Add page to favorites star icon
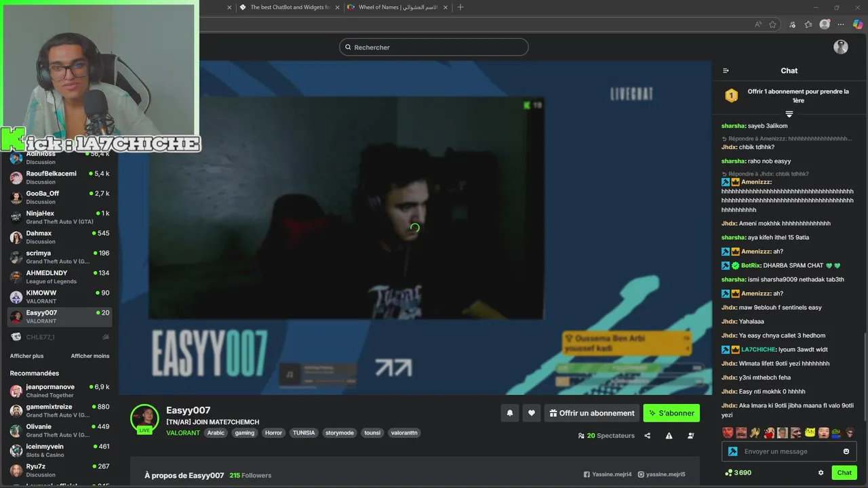This screenshot has height=488, width=868. pos(772,24)
